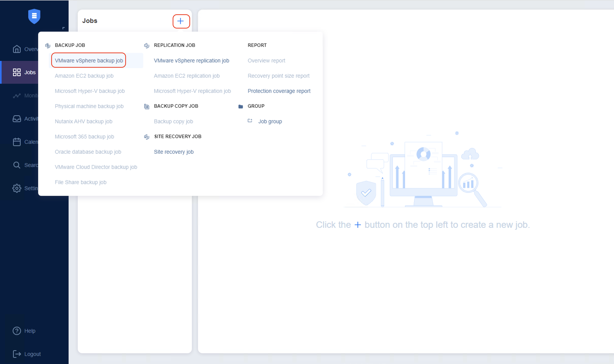
Task: Click the Logout arrow icon
Action: (17, 354)
